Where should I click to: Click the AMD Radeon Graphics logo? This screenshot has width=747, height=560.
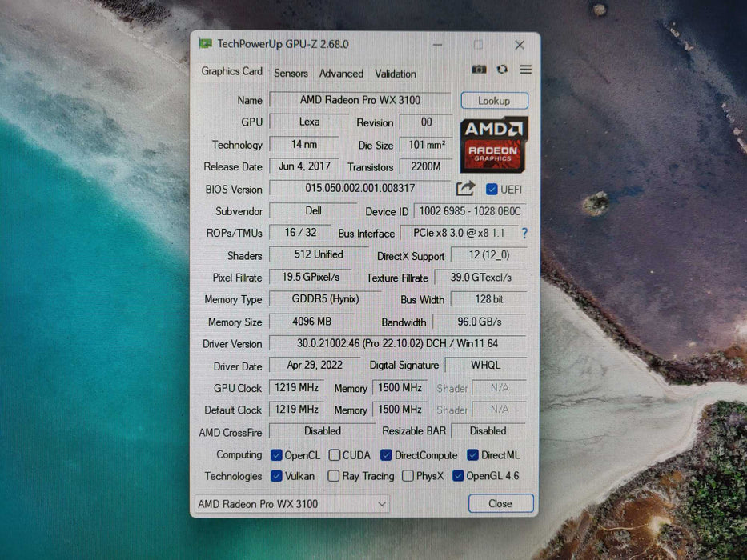coord(493,147)
